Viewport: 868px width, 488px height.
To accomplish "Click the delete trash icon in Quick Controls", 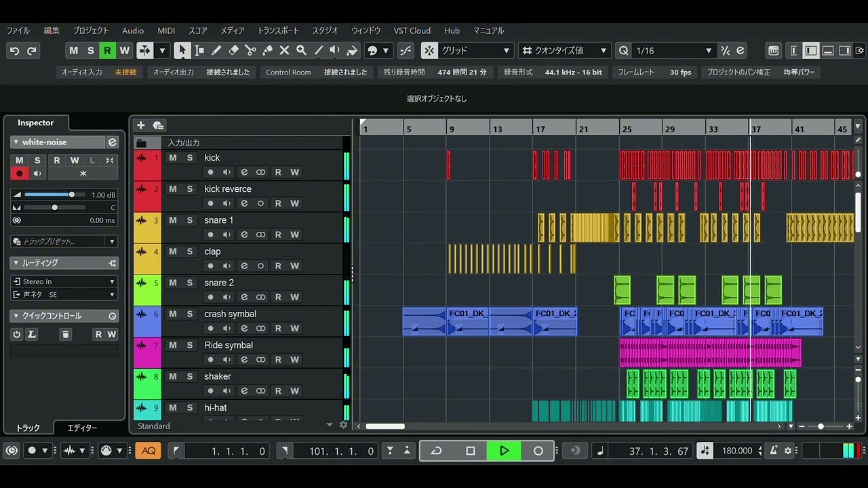I will [x=65, y=334].
